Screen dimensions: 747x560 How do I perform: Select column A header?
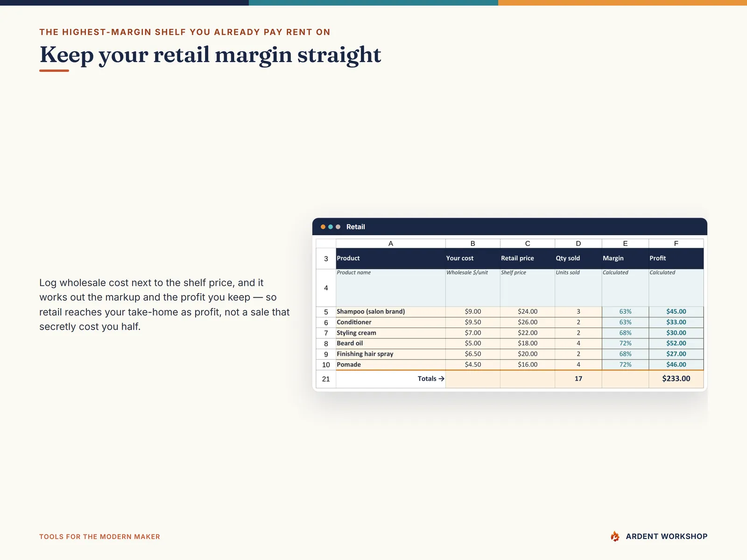tap(391, 244)
